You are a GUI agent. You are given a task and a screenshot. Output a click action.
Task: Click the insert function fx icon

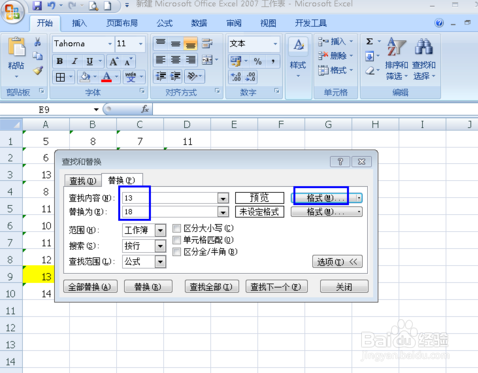click(145, 109)
